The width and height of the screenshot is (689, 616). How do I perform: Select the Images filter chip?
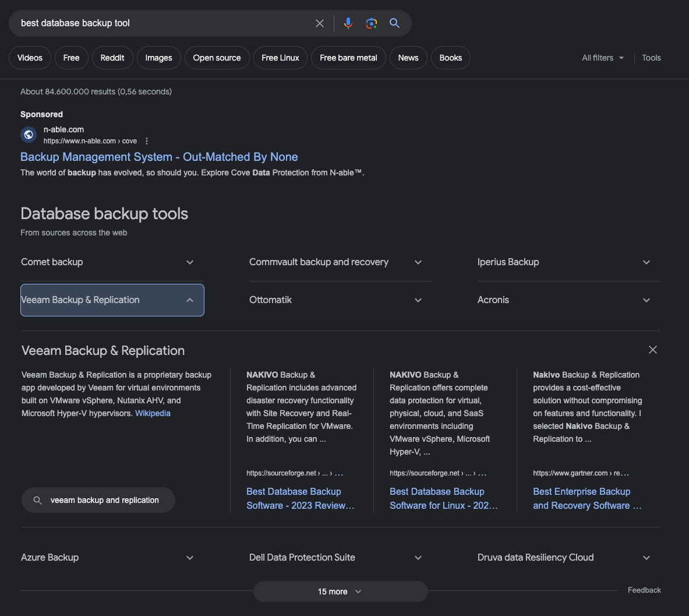[x=158, y=58]
